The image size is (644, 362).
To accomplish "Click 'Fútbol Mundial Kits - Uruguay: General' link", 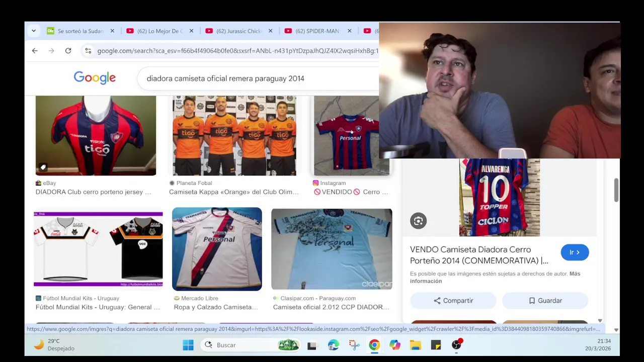I will [x=98, y=307].
